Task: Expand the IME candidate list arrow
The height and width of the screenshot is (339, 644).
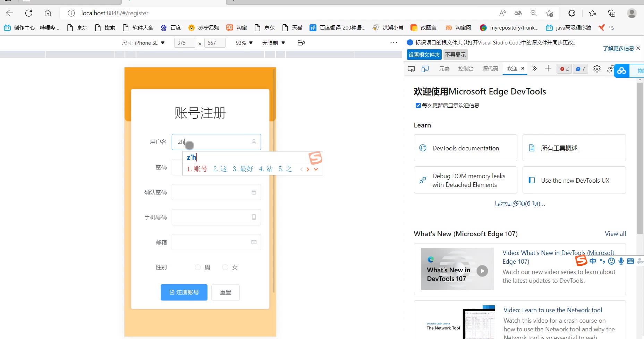Action: [316, 169]
